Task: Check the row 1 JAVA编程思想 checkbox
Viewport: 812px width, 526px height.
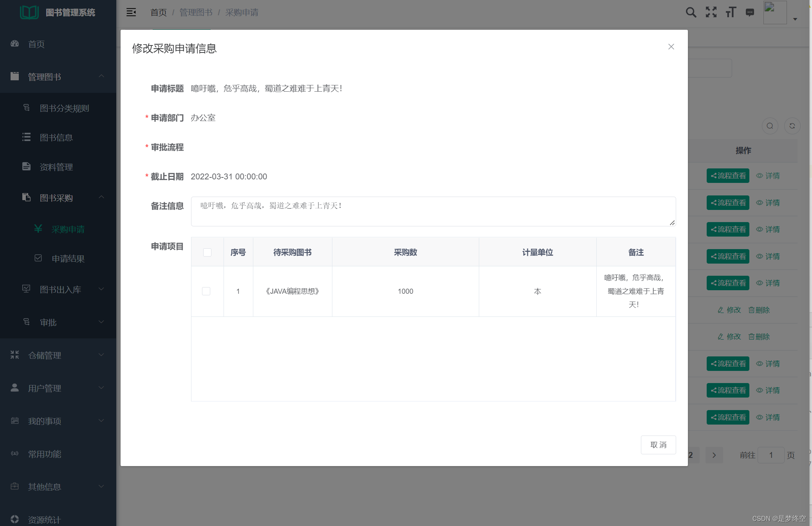Action: 206,291
